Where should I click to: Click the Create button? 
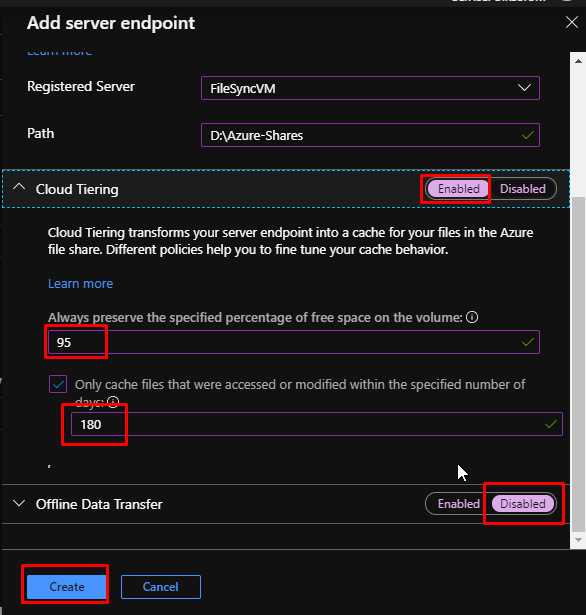point(67,587)
